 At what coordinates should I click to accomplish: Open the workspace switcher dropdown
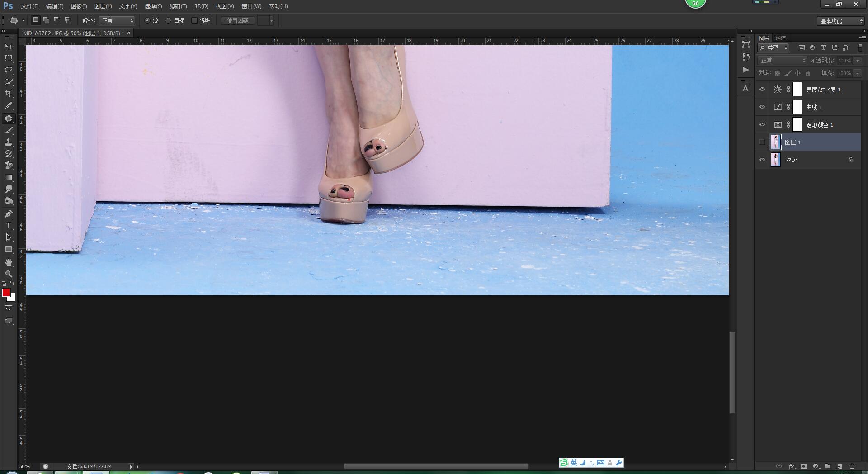(x=841, y=21)
